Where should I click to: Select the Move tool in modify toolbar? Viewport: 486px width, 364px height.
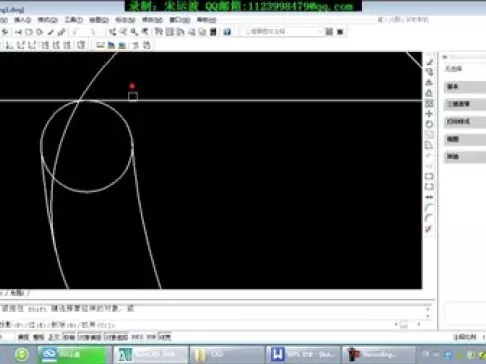[429, 114]
